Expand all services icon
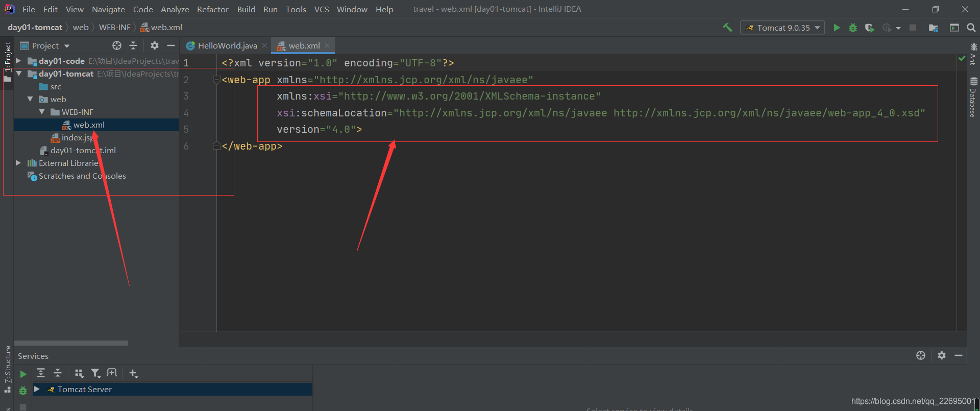Screen dimensions: 980x411 [x=41, y=373]
